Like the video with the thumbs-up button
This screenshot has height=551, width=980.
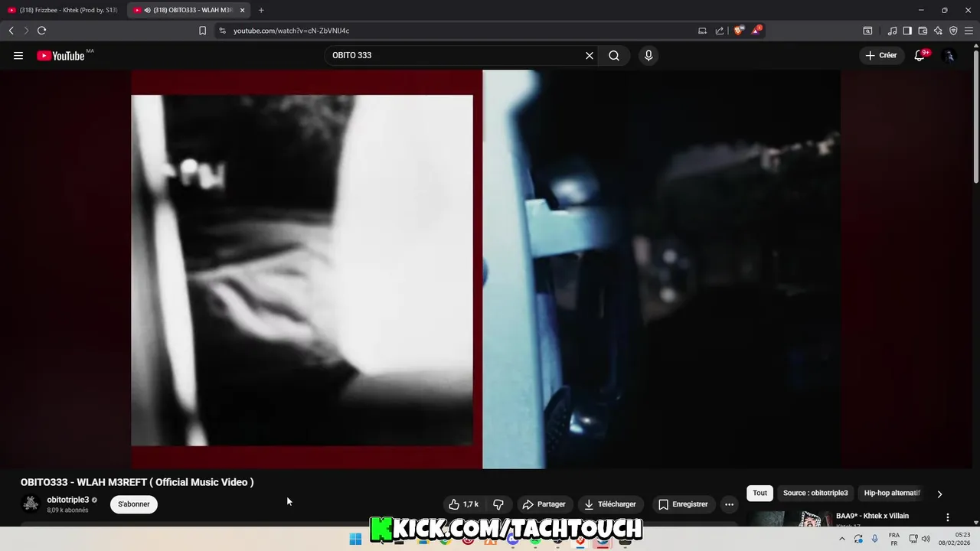pyautogui.click(x=464, y=504)
